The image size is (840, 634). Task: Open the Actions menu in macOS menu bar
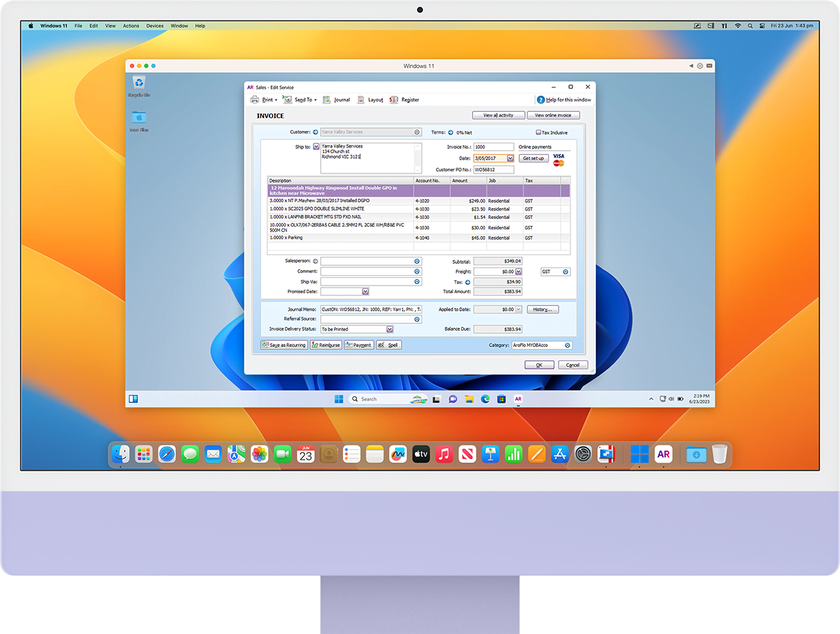(131, 26)
